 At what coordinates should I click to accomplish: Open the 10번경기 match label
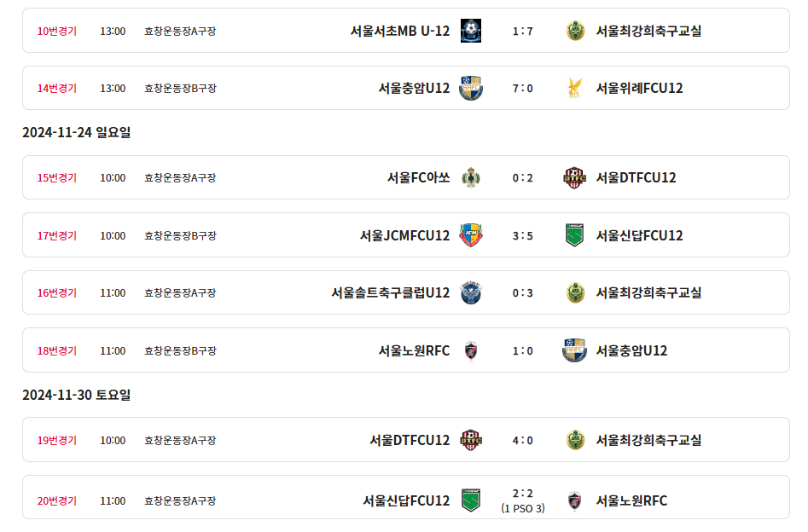(x=57, y=31)
